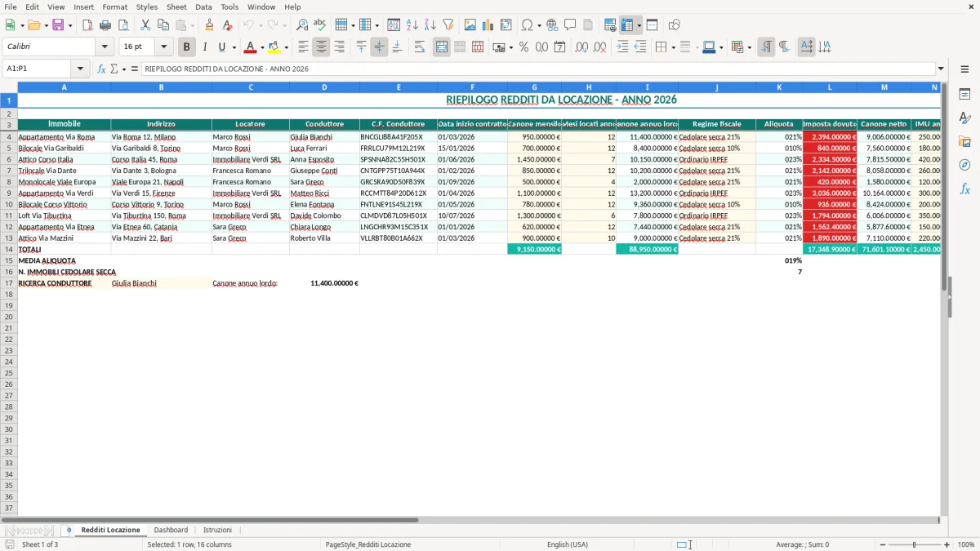The width and height of the screenshot is (980, 551).
Task: Toggle Merge and Center Cells
Action: (442, 47)
